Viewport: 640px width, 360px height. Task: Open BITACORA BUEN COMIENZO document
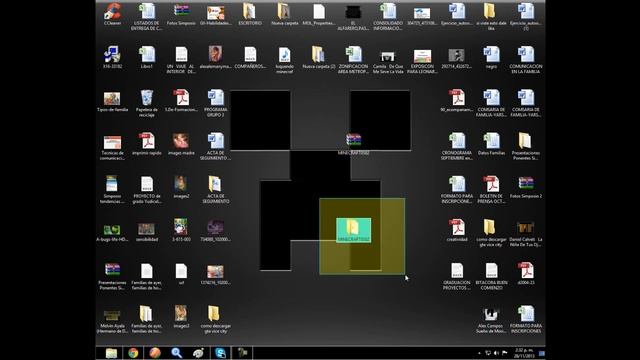491,276
